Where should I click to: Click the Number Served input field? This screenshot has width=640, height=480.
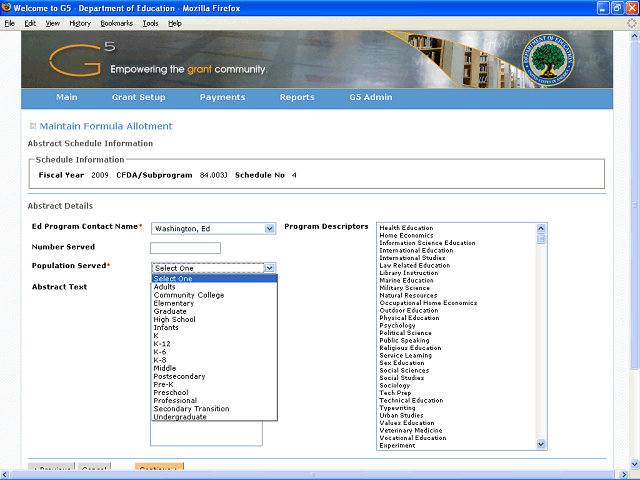click(x=185, y=248)
